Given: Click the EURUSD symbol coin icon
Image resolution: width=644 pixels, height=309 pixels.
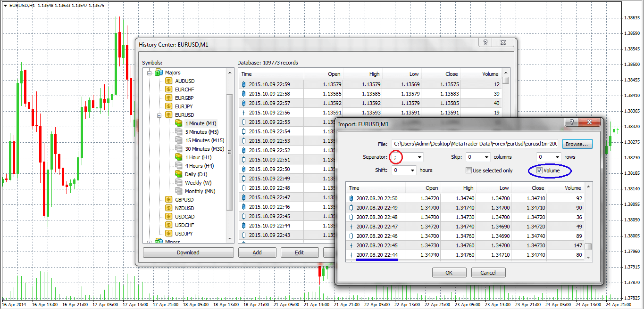Looking at the screenshot, I should coord(168,115).
